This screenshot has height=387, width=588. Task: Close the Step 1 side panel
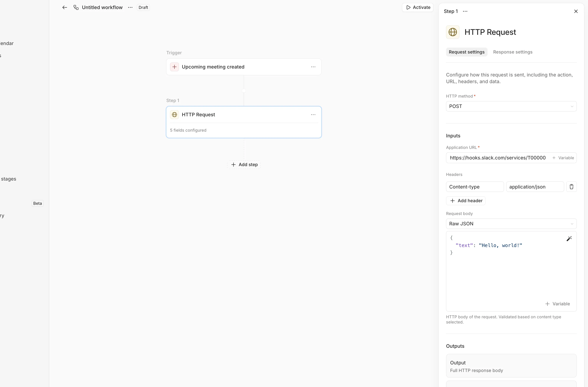[576, 11]
